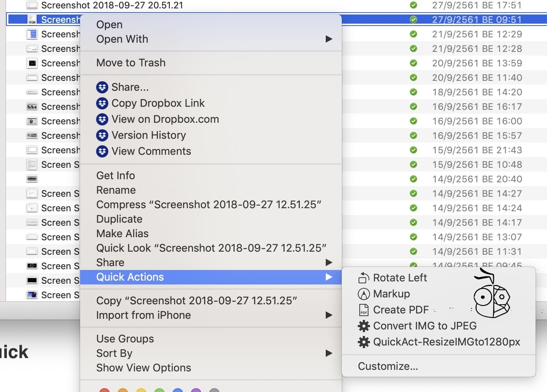547x392 pixels.
Task: Click the Create PDF icon
Action: (x=364, y=310)
